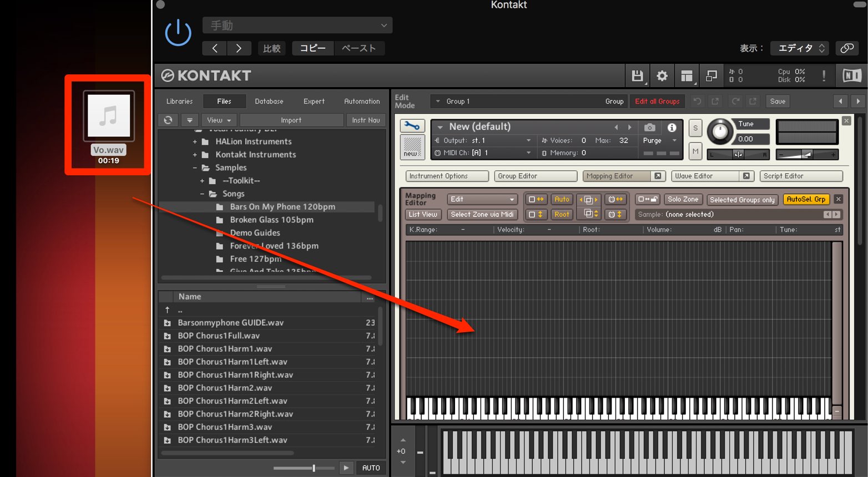Pop out the Wave Editor window icon
The image size is (868, 477).
(746, 176)
